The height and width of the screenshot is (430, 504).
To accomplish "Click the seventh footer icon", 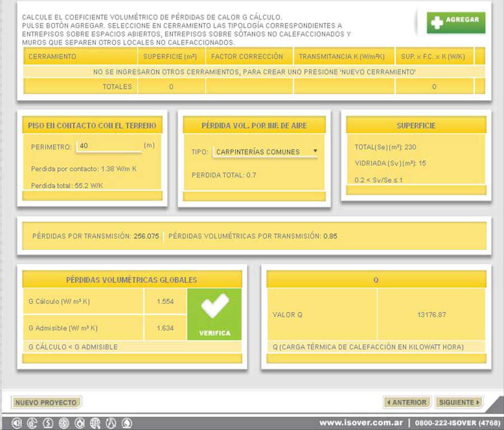I will (x=111, y=423).
